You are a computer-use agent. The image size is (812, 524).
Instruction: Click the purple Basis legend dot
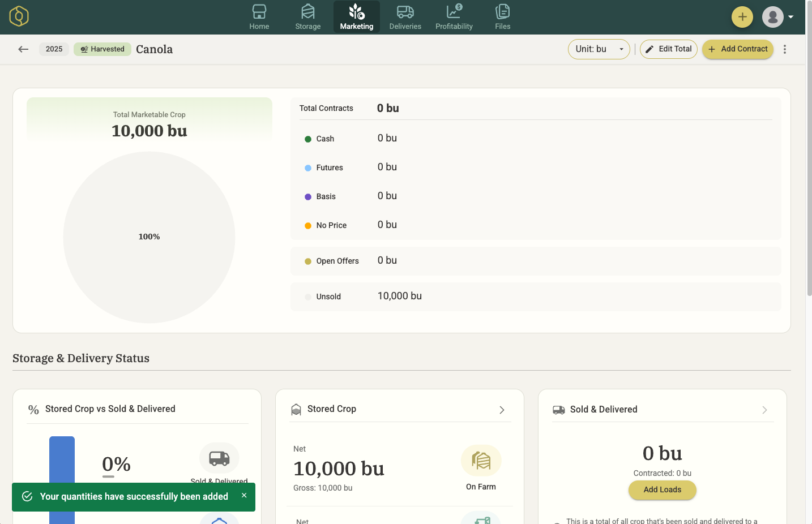[x=308, y=197]
